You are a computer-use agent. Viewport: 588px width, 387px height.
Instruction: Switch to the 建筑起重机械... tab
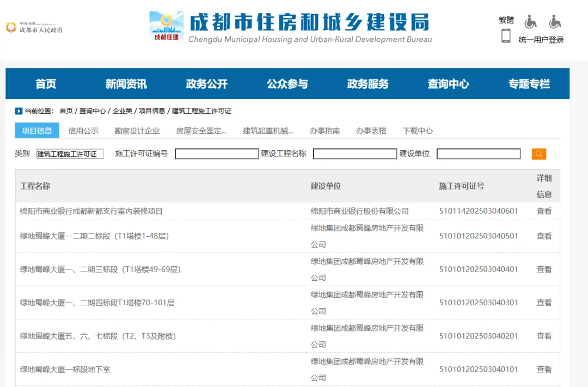click(268, 131)
